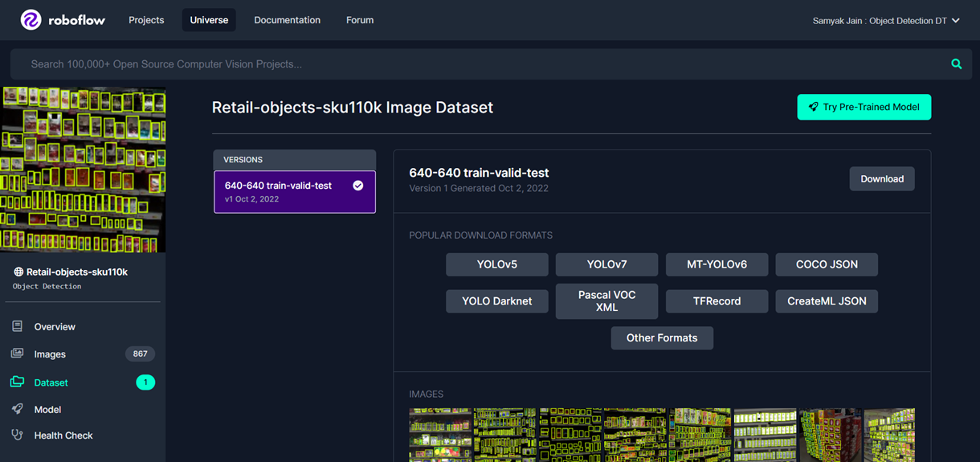Choose the MT-YOLOv6 format
980x462 pixels.
coord(717,264)
